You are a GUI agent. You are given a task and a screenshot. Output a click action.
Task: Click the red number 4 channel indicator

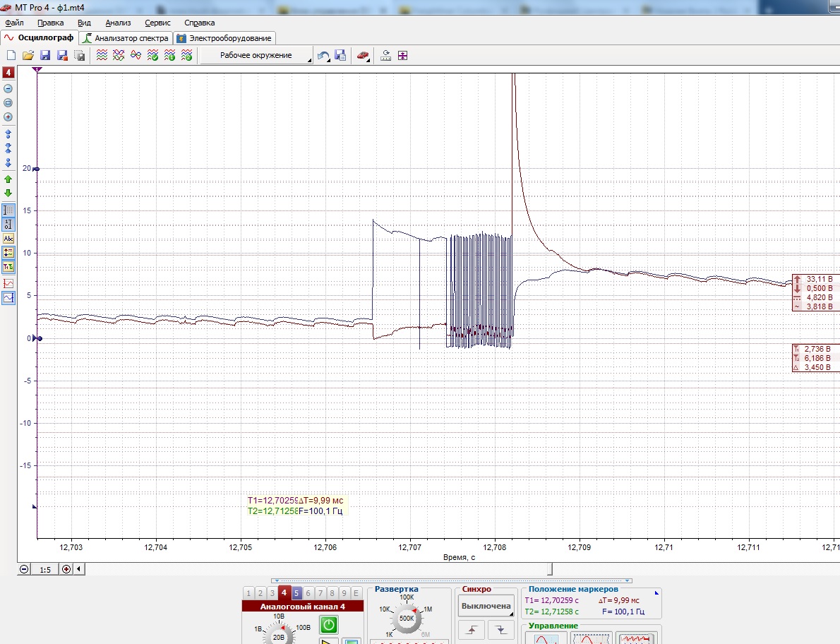[x=8, y=73]
